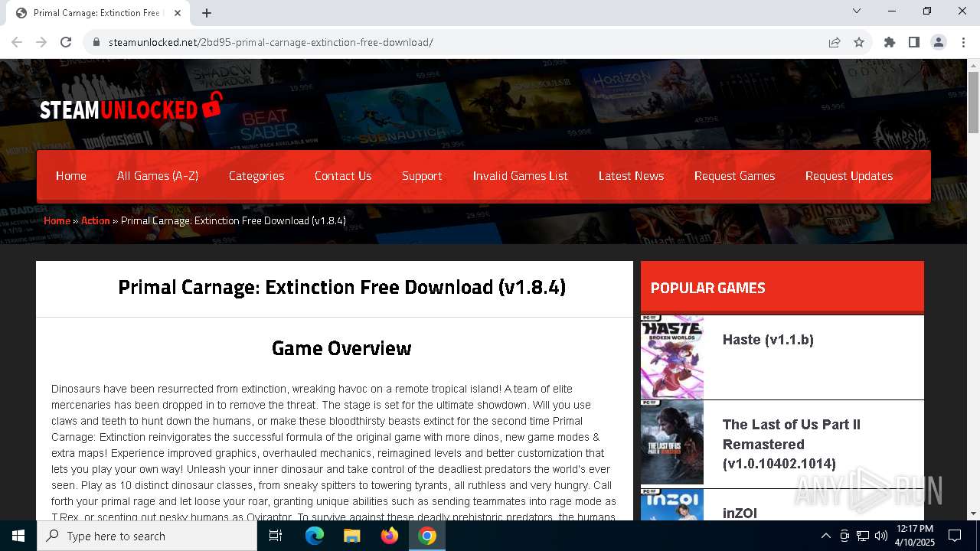Click The Last of Us Part II thumbnail

(x=672, y=442)
